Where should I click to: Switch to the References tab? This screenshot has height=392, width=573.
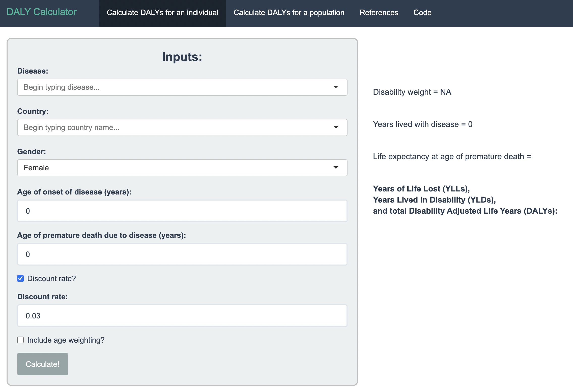coord(379,13)
